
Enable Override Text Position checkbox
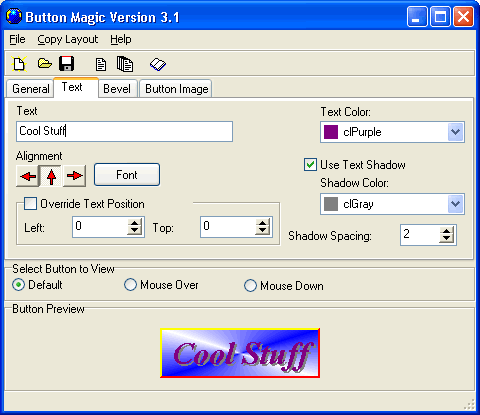click(x=30, y=203)
